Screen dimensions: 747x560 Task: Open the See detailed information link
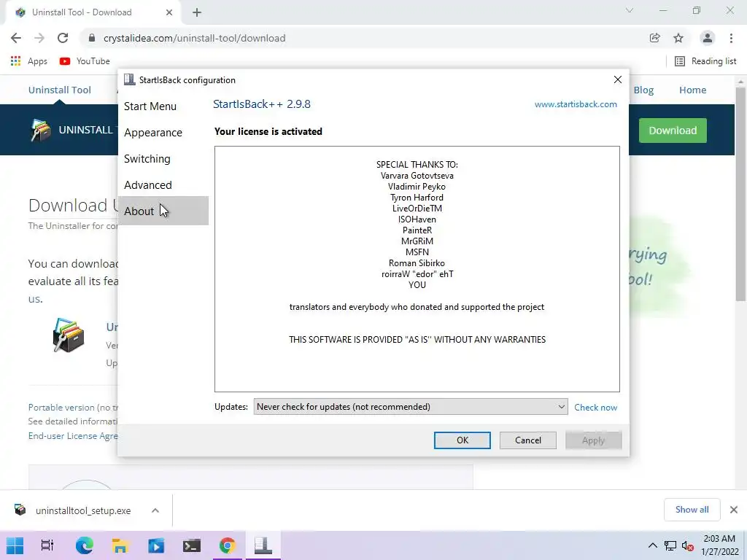point(72,421)
